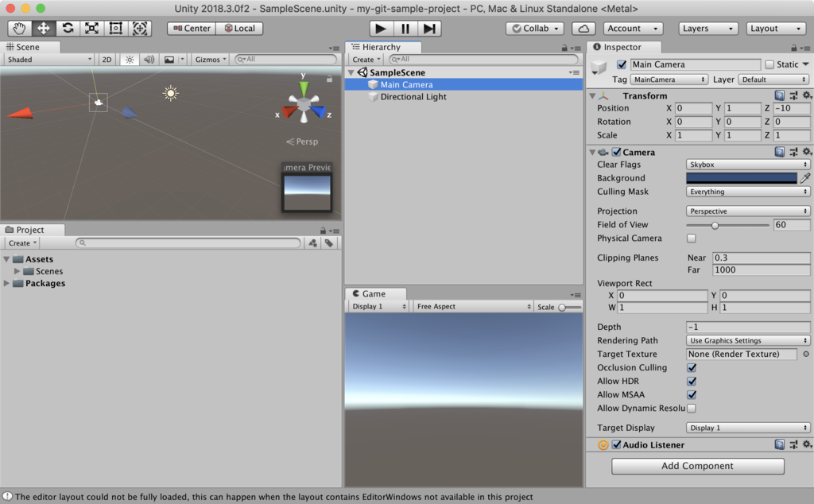Switch to the Inspector tab
Screen dimensions: 814x504
(623, 47)
